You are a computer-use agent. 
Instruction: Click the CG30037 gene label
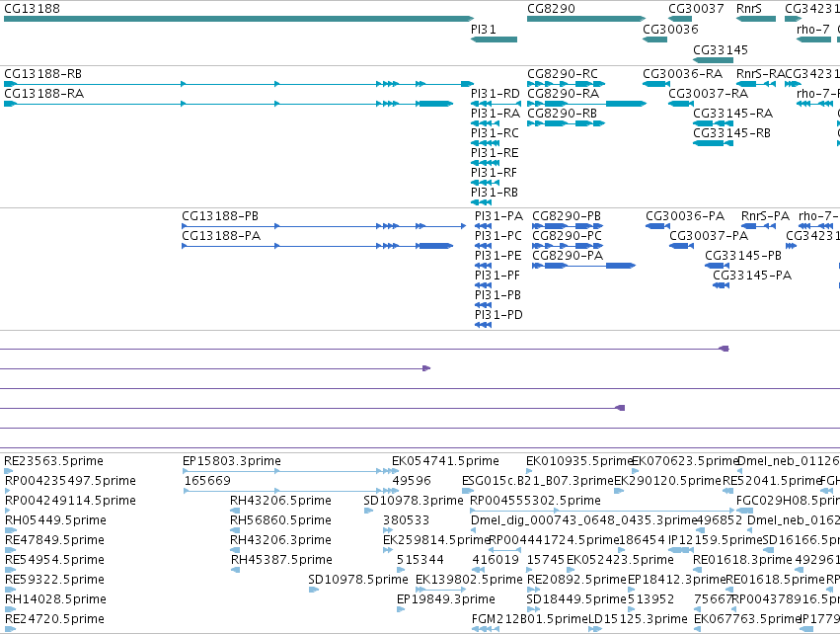tap(696, 9)
